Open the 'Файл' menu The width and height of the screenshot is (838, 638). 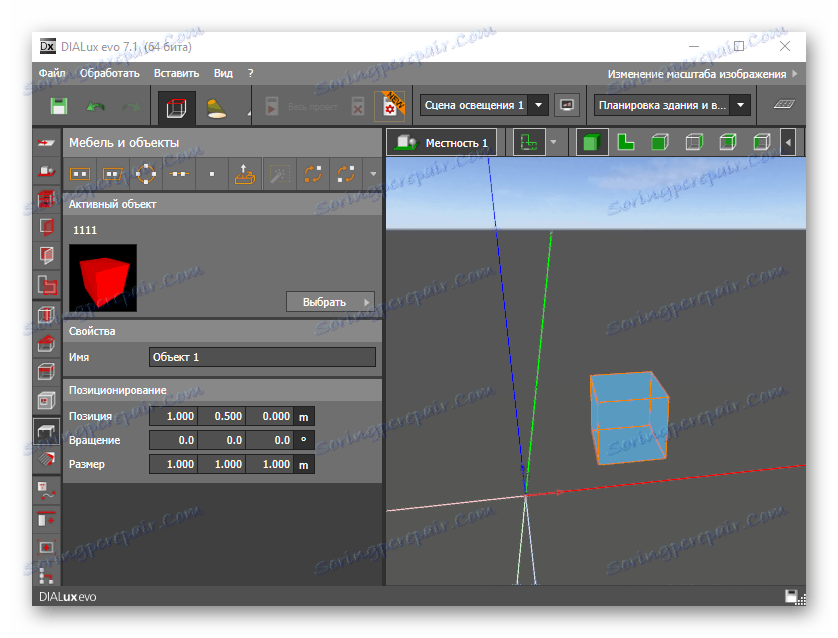pos(52,73)
